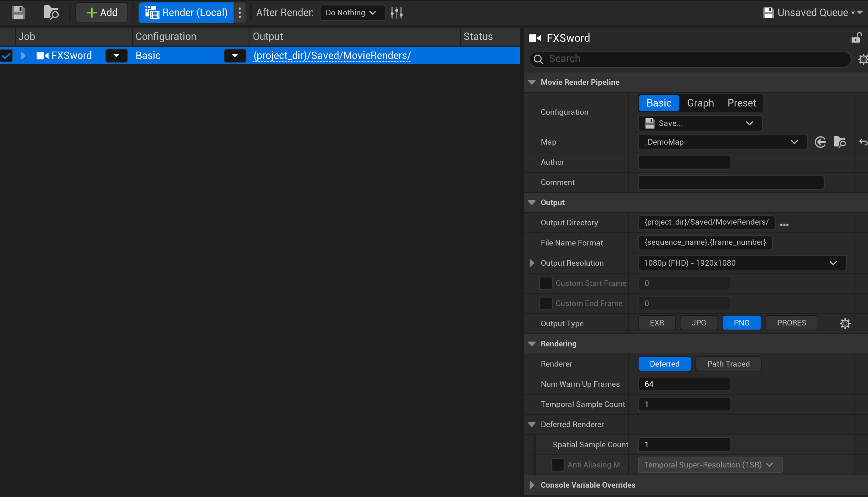This screenshot has width=868, height=497.
Task: Adjust the Num Warm Up Frames value
Action: pos(685,384)
